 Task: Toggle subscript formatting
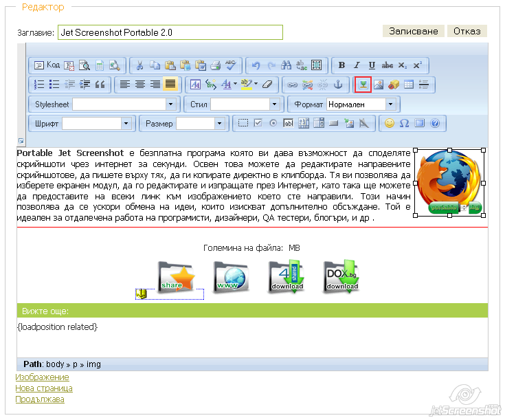[x=402, y=65]
